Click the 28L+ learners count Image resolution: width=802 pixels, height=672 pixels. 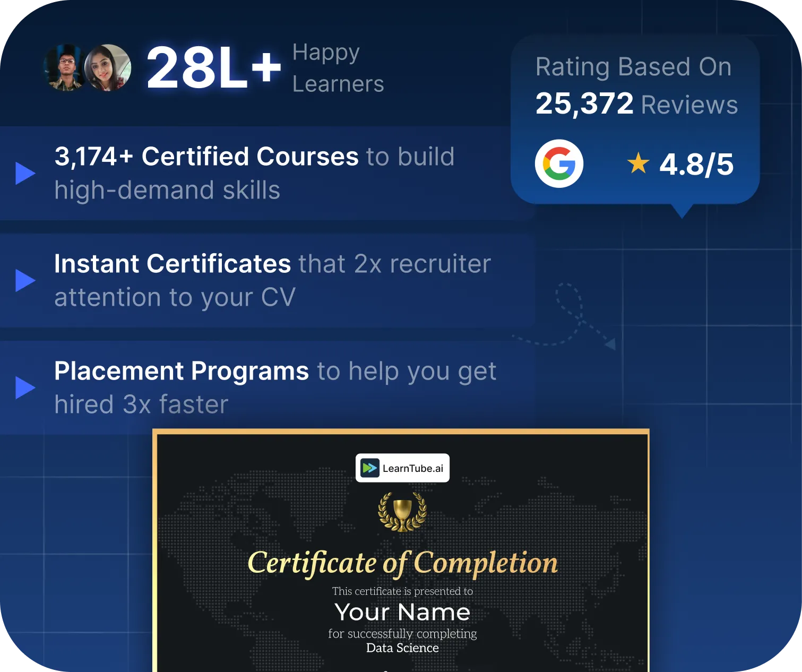pyautogui.click(x=213, y=68)
